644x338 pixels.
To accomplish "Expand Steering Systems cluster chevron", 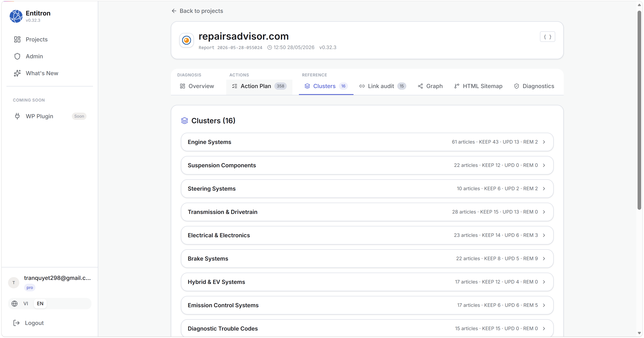I will point(544,189).
